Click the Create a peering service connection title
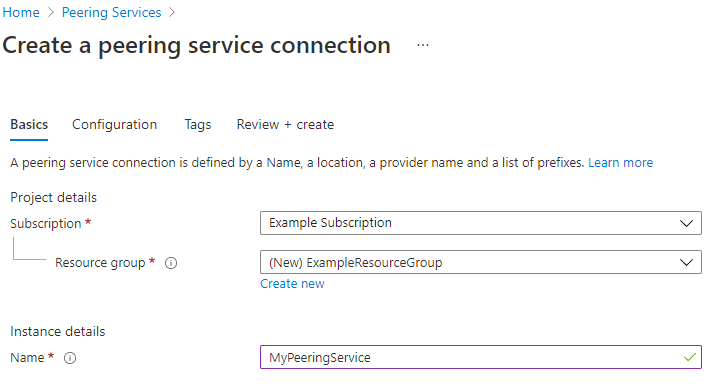This screenshot has width=725, height=392. click(x=197, y=45)
